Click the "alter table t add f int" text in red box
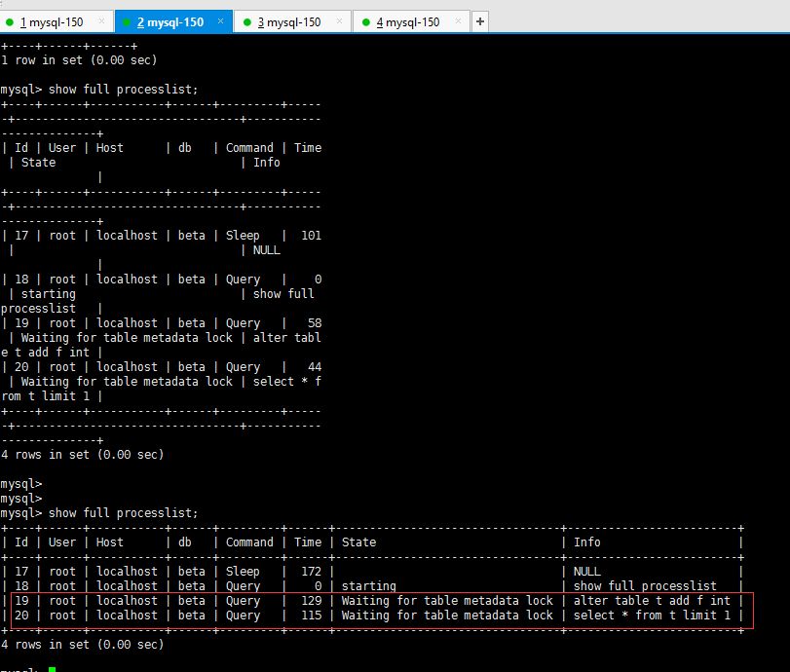The image size is (790, 672). (x=652, y=601)
